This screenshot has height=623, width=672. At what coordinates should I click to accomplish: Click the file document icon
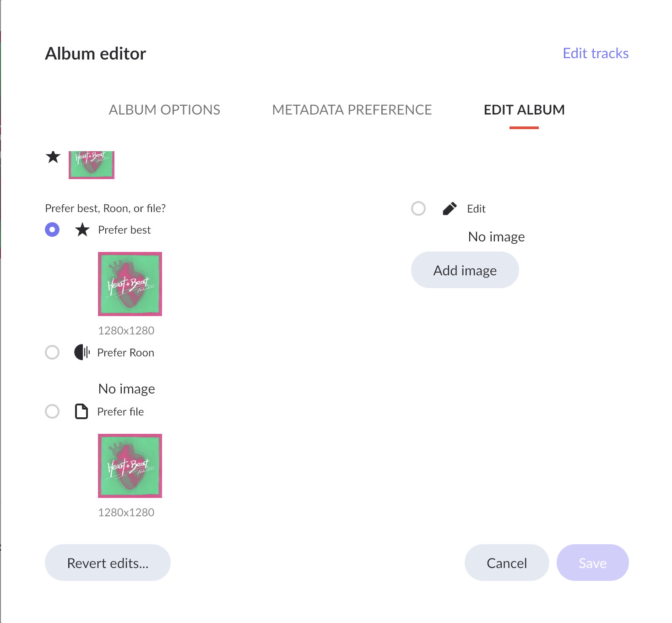pyautogui.click(x=81, y=411)
